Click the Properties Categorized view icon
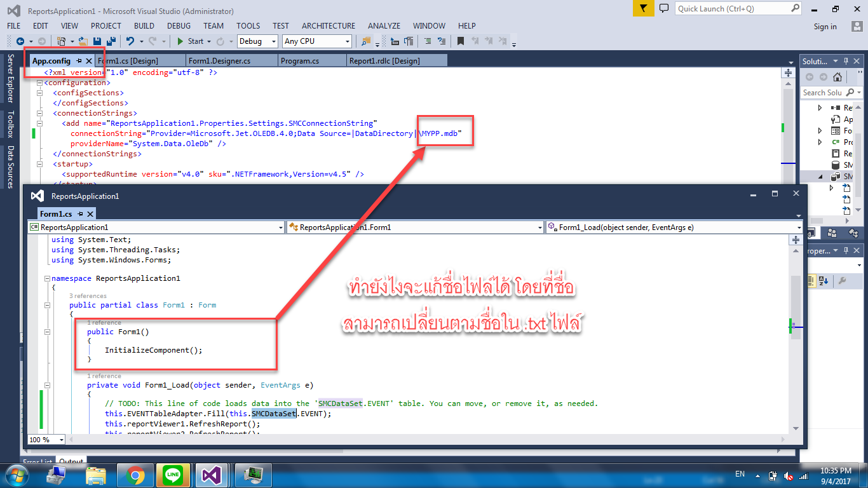Screen dimensions: 868x488 (811, 281)
